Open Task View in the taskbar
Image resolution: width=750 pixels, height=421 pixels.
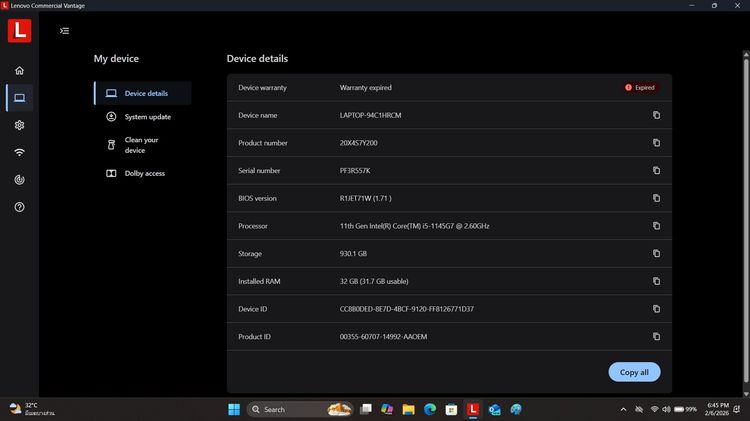click(366, 410)
